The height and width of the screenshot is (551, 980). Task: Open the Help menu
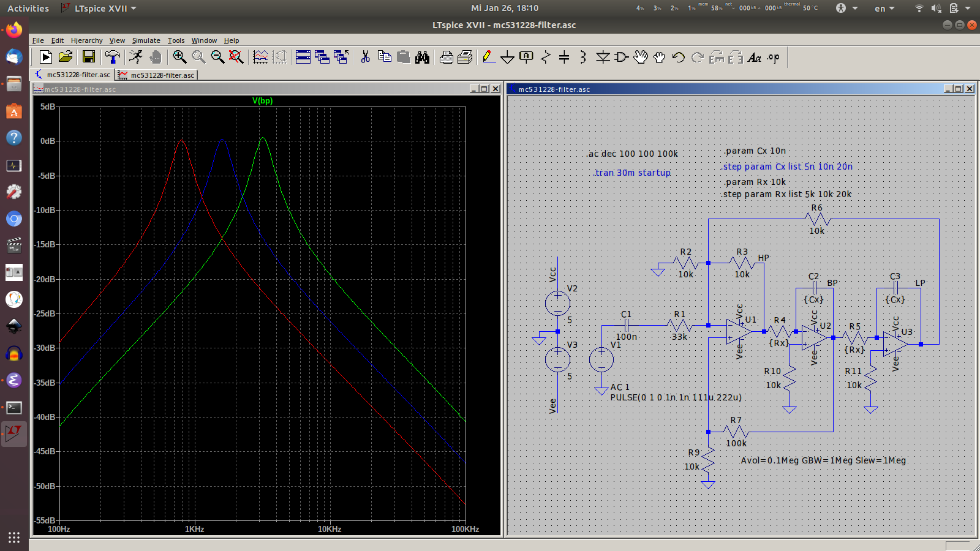tap(232, 40)
